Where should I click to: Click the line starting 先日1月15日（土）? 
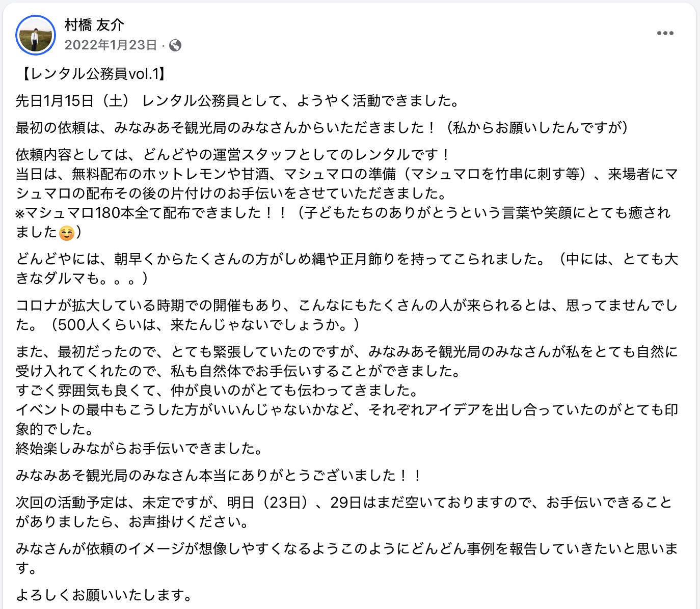tap(237, 101)
